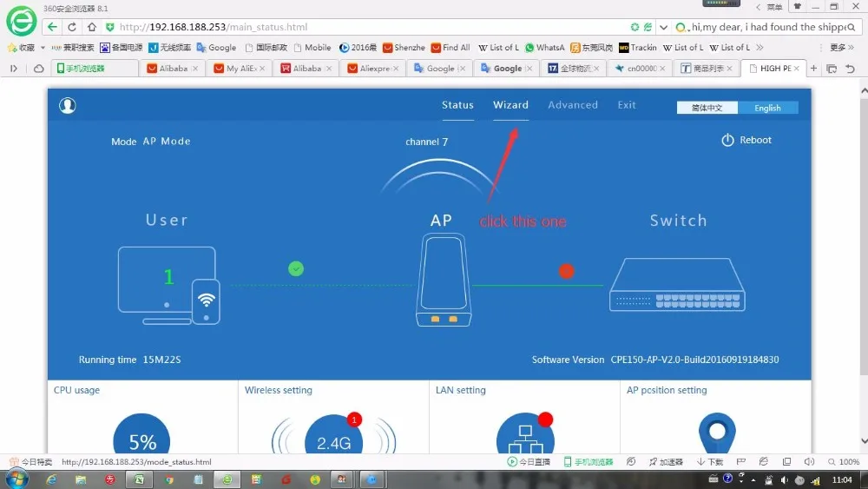Open the Wizard tab
The height and width of the screenshot is (489, 868).
pos(511,105)
